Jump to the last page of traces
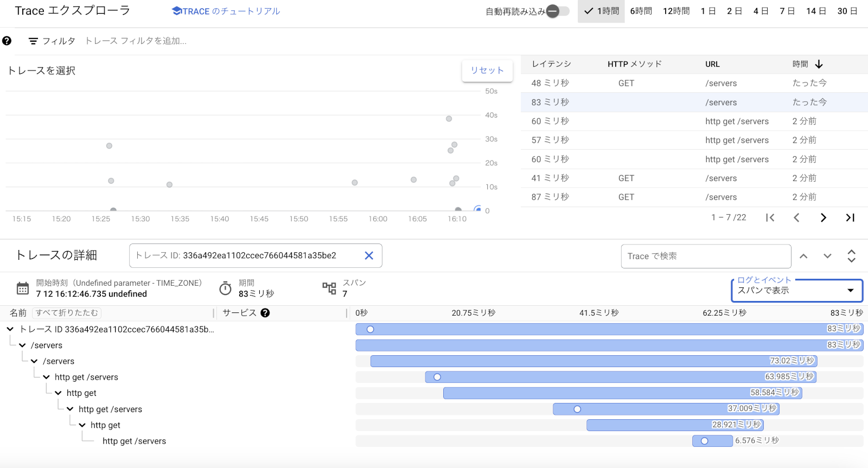This screenshot has height=468, width=868. [x=850, y=217]
